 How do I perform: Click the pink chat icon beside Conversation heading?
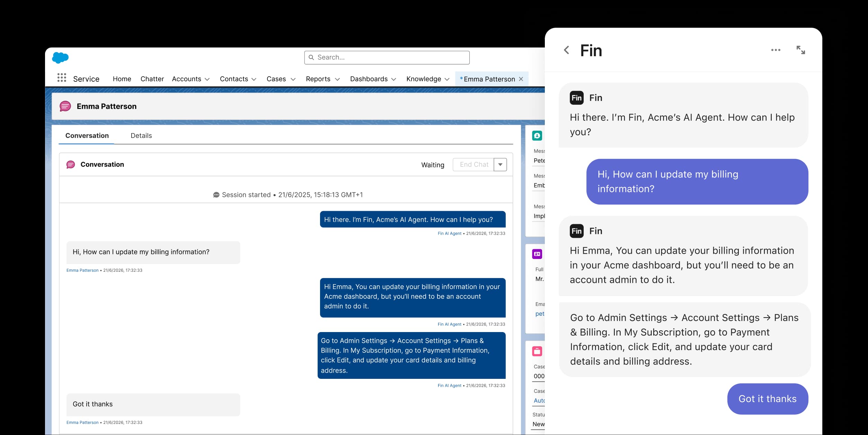pyautogui.click(x=71, y=164)
